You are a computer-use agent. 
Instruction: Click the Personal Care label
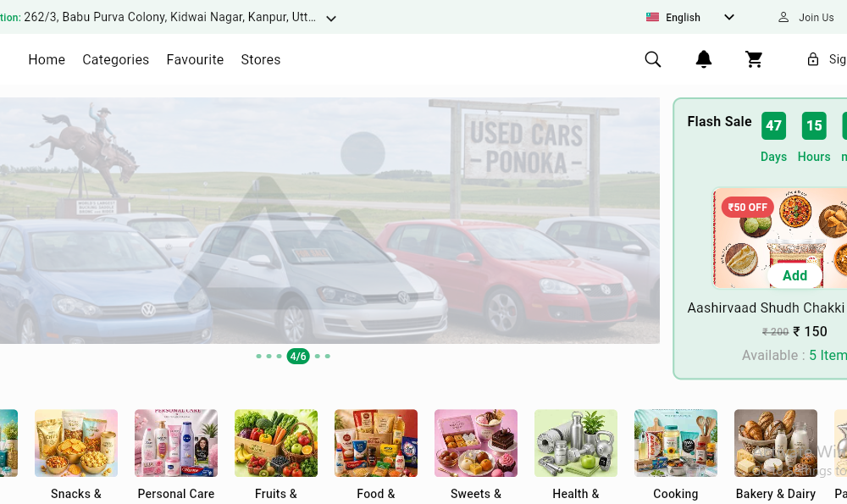[176, 494]
